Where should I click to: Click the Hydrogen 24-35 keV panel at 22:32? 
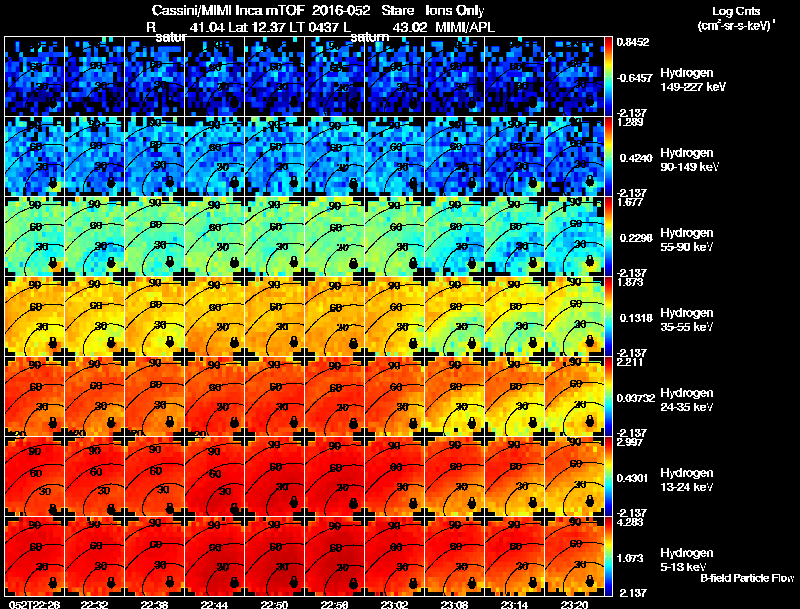click(x=94, y=397)
